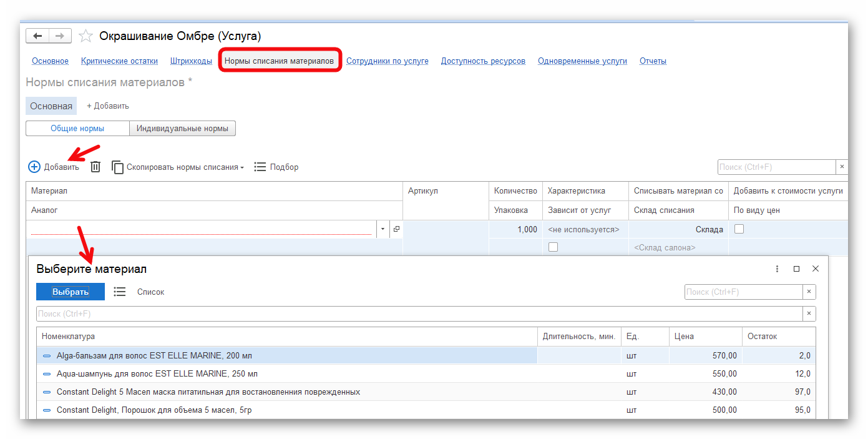Clear the top-right search field
Screen dimensions: 868x439
[x=842, y=167]
